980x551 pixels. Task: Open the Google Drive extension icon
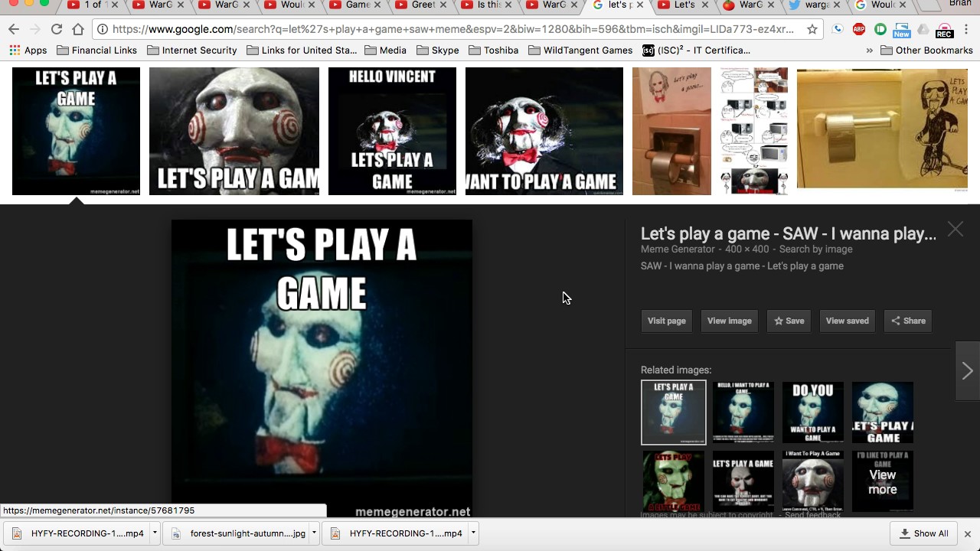tap(923, 30)
